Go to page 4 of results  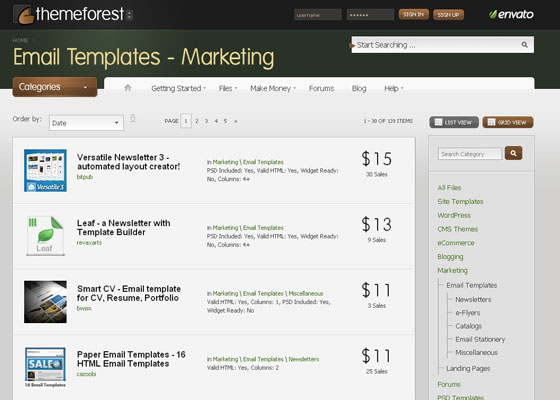216,121
